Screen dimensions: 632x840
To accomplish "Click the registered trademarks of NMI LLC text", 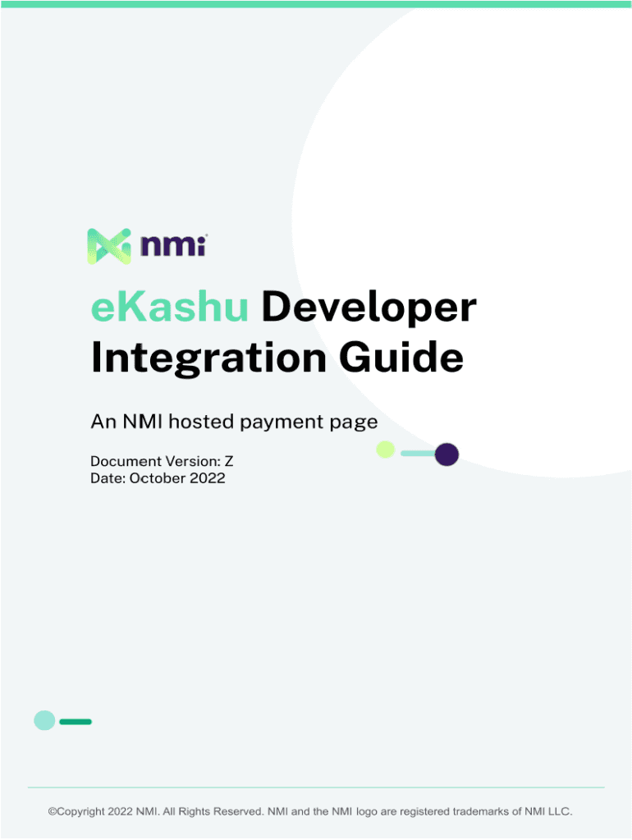I will pyautogui.click(x=485, y=811).
